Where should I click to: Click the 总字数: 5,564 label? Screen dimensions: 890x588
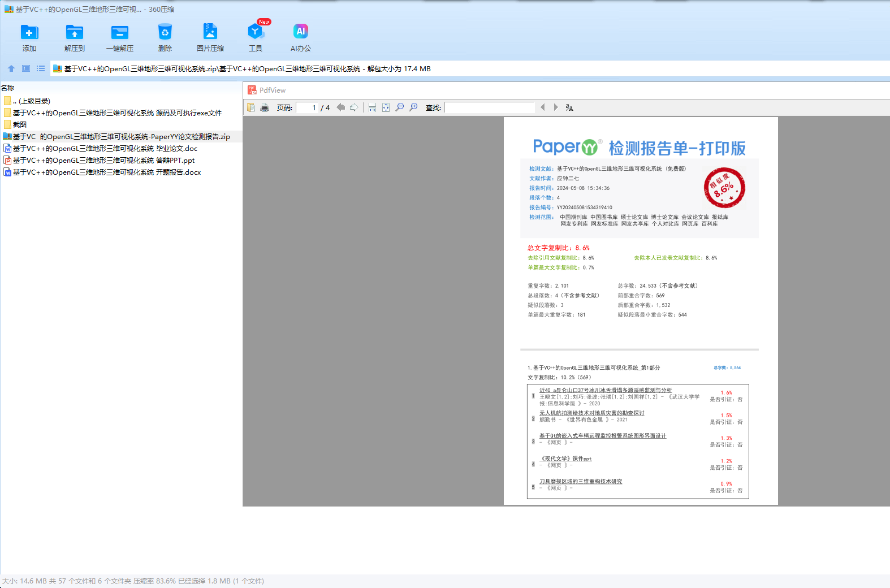(x=727, y=367)
